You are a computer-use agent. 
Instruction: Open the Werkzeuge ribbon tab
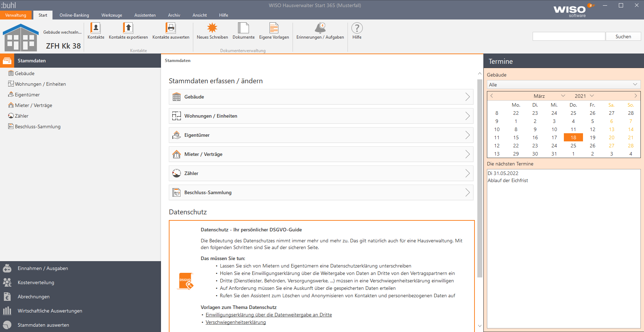(112, 15)
